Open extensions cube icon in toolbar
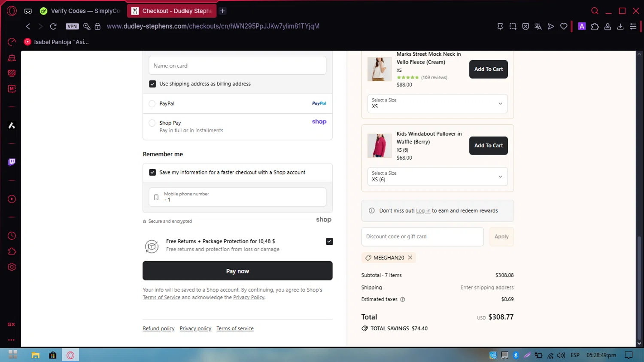 (595, 27)
